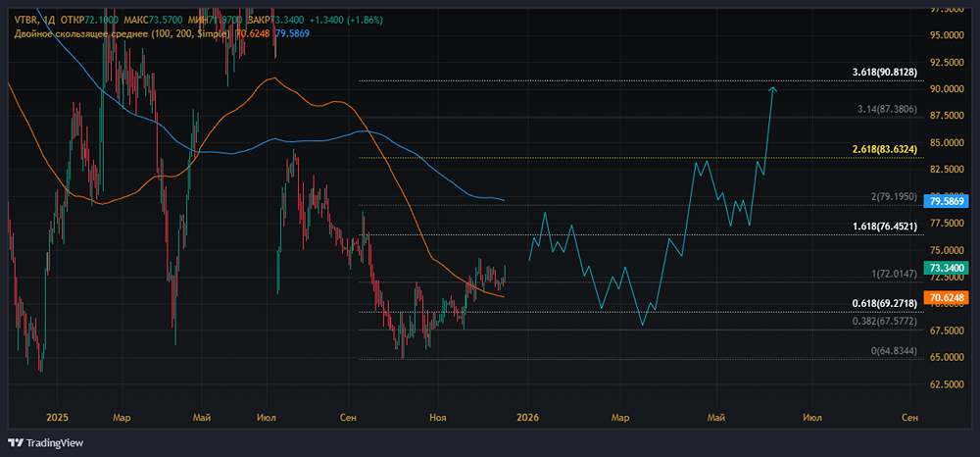Click blue 79.5869 value in indicator legend

[292, 32]
